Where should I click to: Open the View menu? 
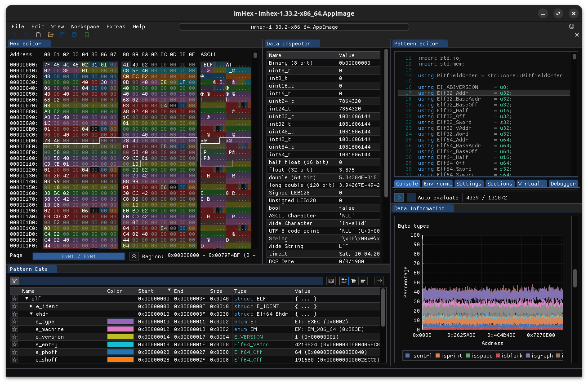[58, 26]
